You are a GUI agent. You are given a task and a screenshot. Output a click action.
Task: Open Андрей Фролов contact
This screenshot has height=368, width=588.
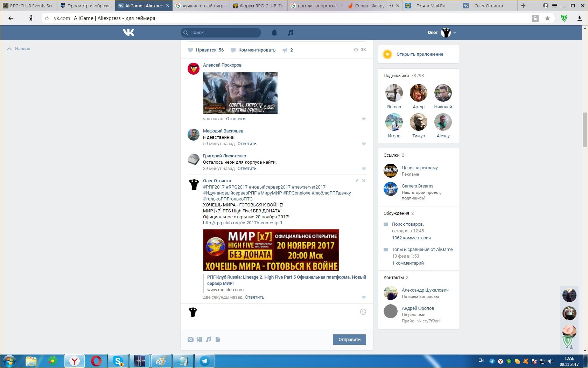[418, 308]
